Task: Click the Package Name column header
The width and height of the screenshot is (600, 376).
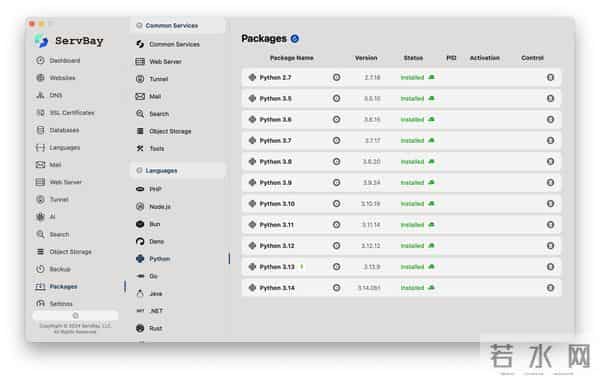Action: pos(292,58)
